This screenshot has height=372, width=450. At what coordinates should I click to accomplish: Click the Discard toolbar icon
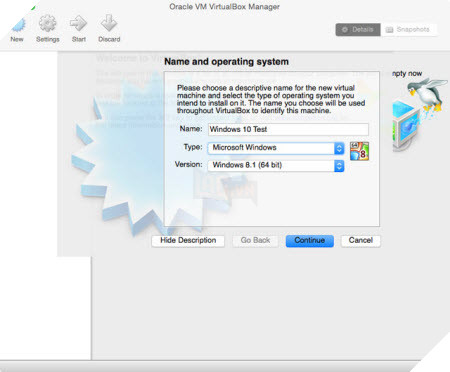pyautogui.click(x=109, y=24)
